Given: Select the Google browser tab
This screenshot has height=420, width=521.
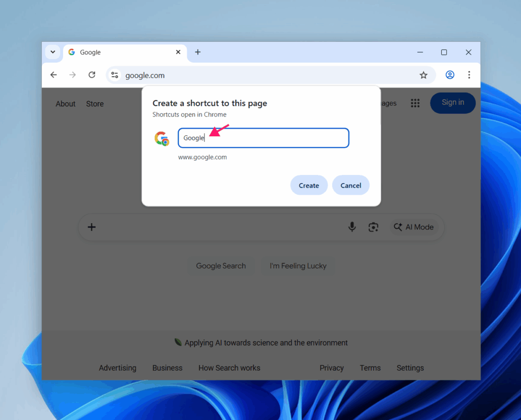Looking at the screenshot, I should (x=125, y=52).
